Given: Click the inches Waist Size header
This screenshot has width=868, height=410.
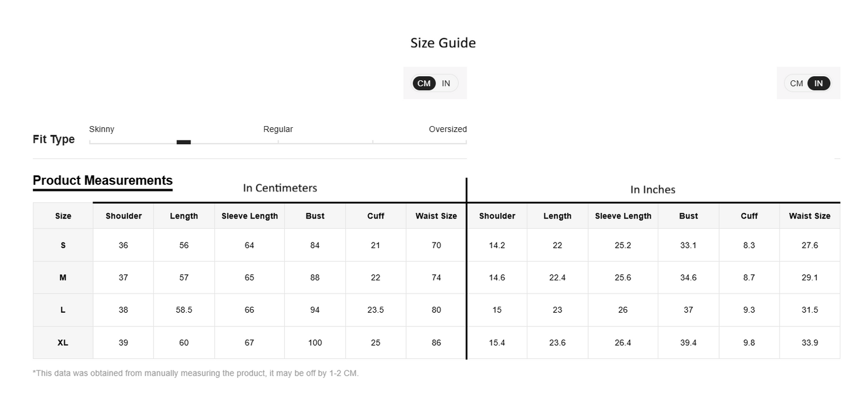Looking at the screenshot, I should pos(810,216).
